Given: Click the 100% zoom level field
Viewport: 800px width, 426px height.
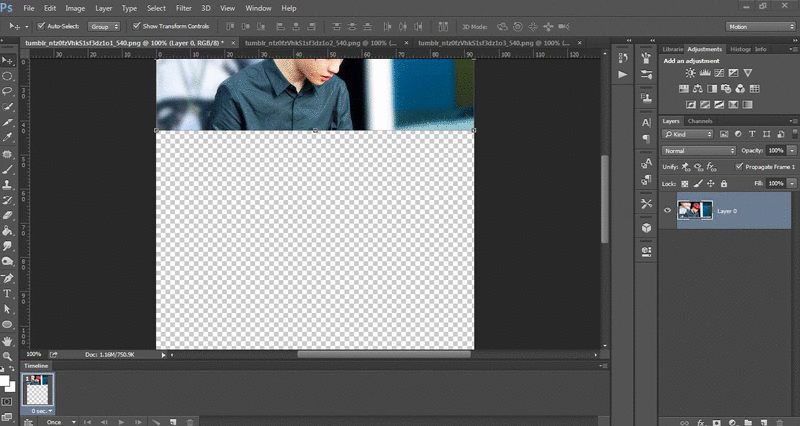Looking at the screenshot, I should point(34,354).
